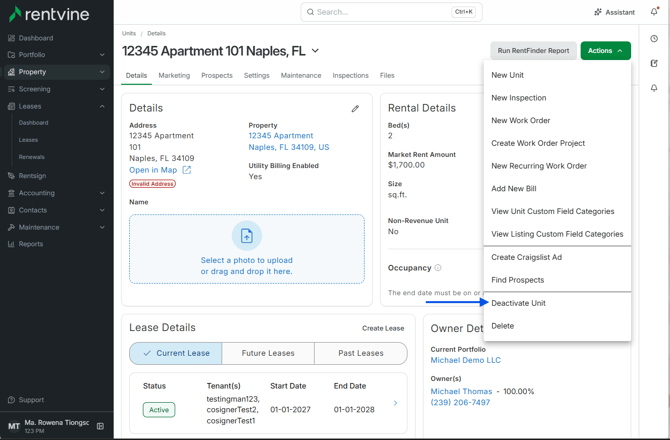The image size is (670, 440).
Task: Click Create Lease link
Action: pos(383,328)
